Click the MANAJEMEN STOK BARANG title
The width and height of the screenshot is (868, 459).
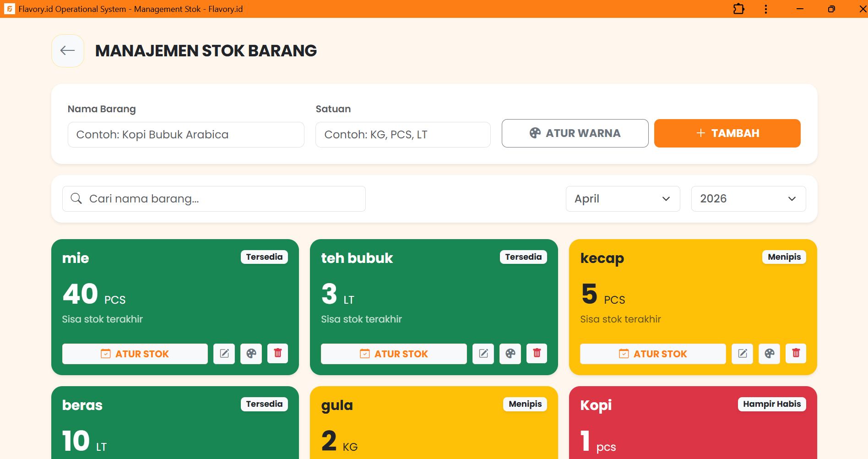point(206,50)
